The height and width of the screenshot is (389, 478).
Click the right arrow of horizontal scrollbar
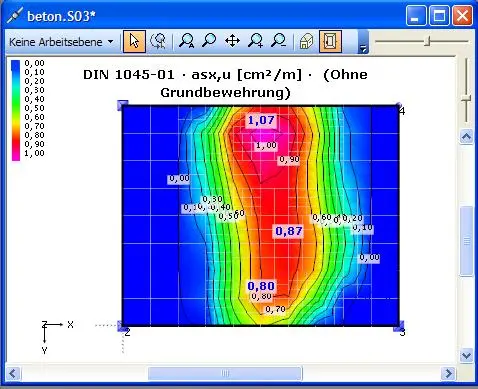pos(448,373)
